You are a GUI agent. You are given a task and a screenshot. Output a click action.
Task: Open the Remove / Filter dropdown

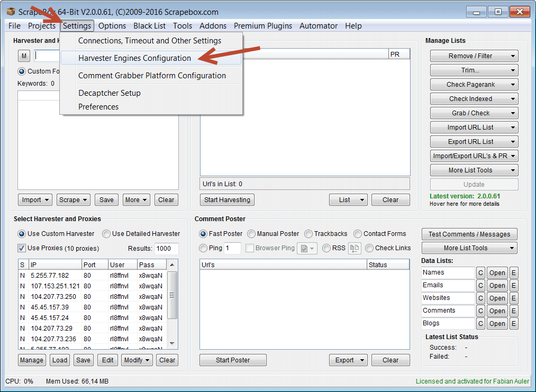tap(474, 56)
